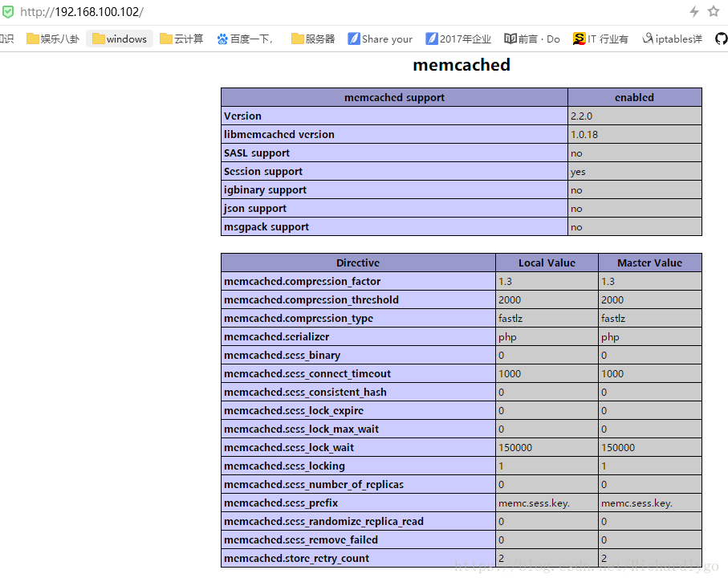Open the 服务器 bookmark folder
Viewport: 728px width, 582px height.
point(313,39)
